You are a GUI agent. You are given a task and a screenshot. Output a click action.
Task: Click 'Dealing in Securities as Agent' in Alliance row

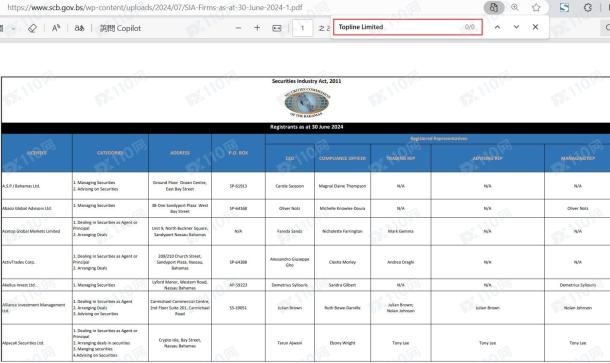point(103,302)
